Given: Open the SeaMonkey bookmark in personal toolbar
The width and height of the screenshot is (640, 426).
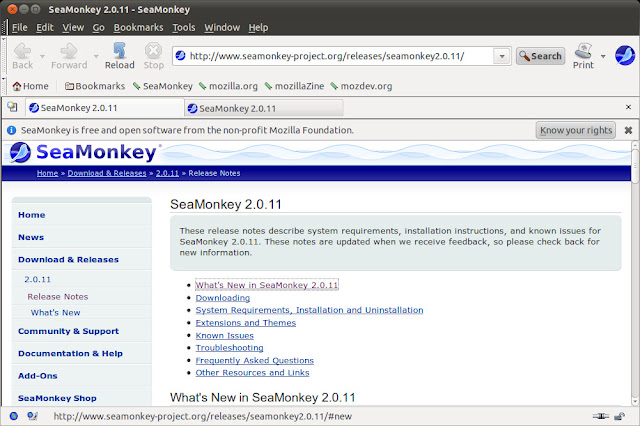Looking at the screenshot, I should click(163, 86).
